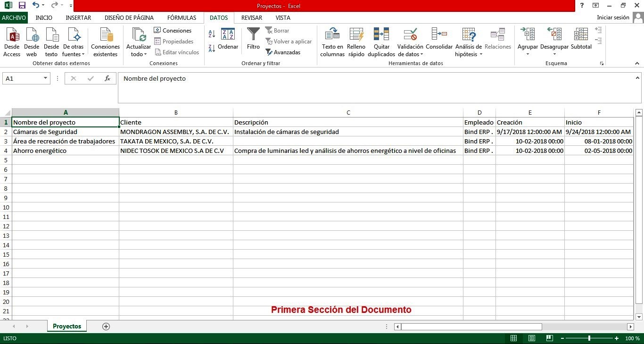Switch to Page Break Preview in status bar

(x=549, y=338)
